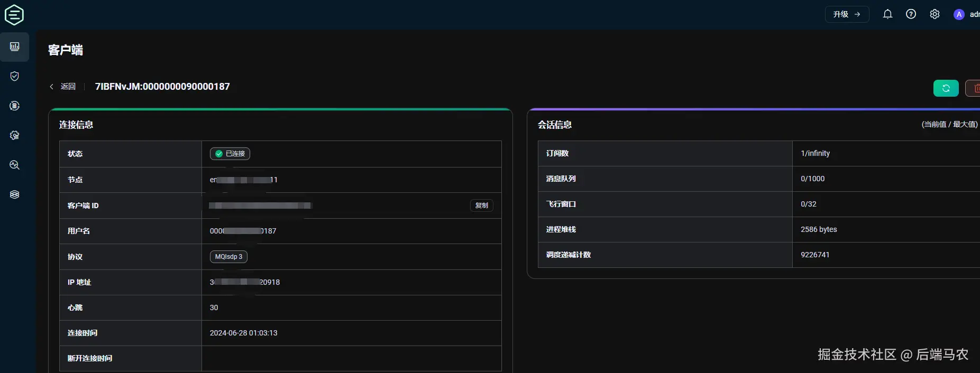980x373 pixels.
Task: Open the system layers sidebar icon
Action: click(x=15, y=194)
